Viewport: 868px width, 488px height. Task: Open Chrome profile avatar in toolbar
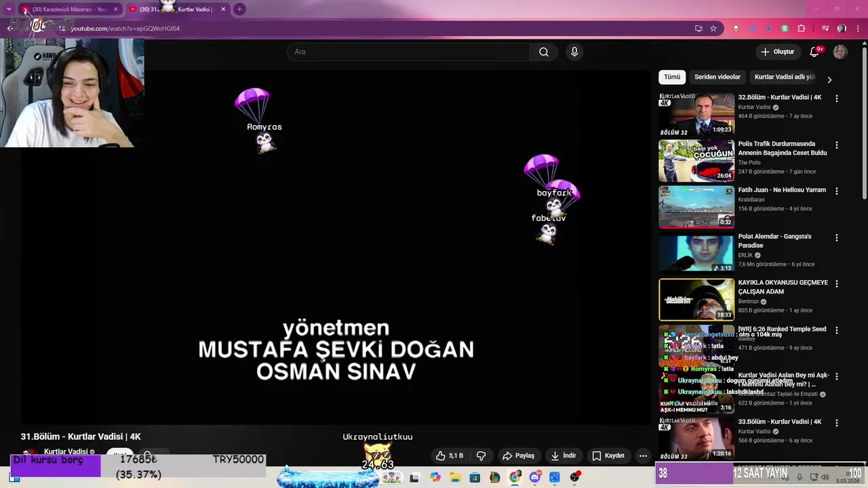tap(842, 28)
